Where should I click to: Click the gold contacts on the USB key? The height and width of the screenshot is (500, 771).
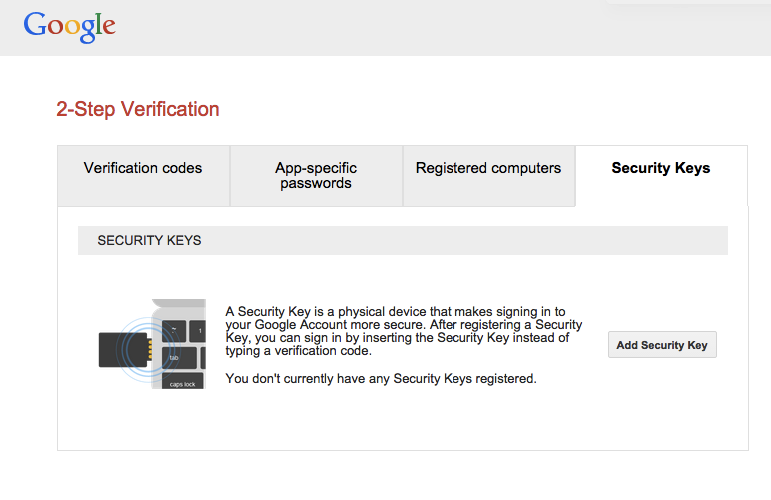point(149,350)
